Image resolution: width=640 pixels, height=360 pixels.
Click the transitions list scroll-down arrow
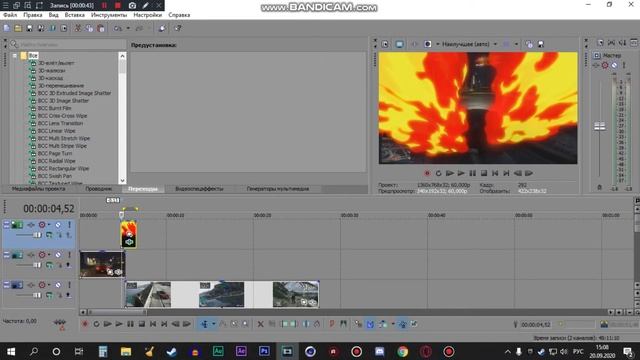pyautogui.click(x=122, y=180)
